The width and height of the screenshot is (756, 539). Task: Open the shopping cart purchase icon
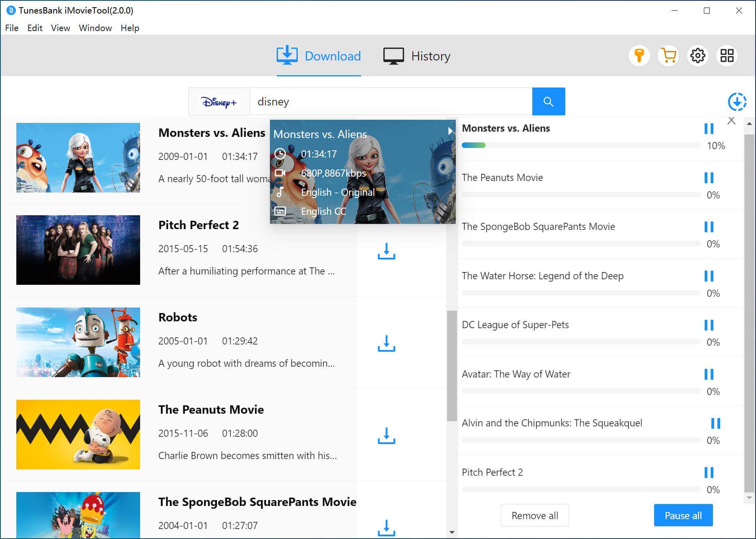click(668, 56)
